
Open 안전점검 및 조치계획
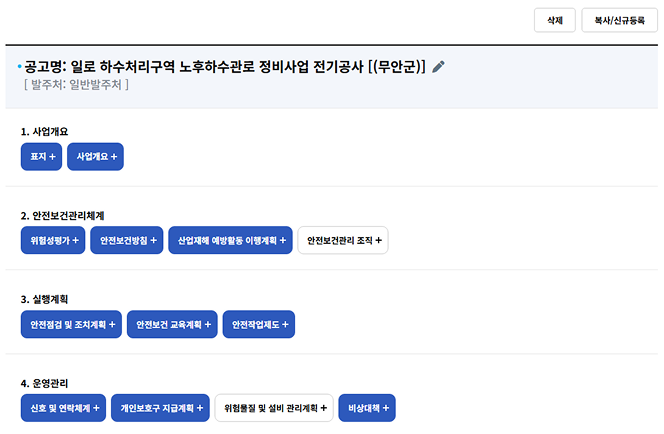(x=71, y=325)
